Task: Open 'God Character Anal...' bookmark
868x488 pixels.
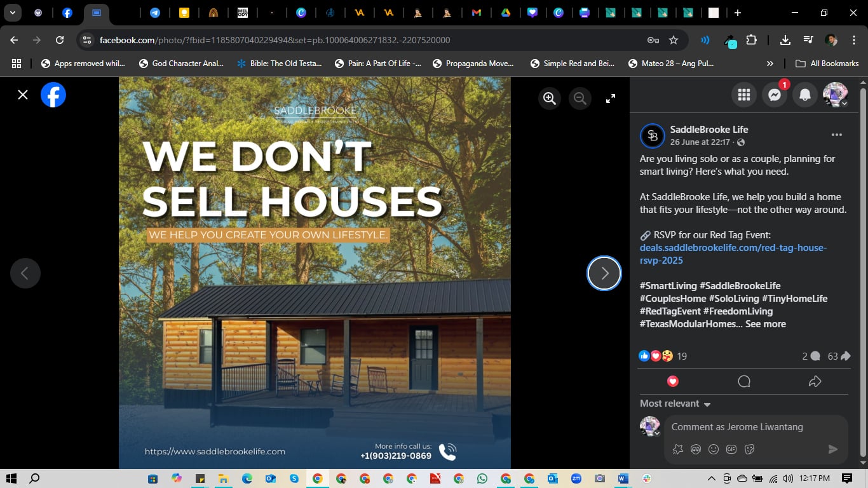Action: coord(180,64)
